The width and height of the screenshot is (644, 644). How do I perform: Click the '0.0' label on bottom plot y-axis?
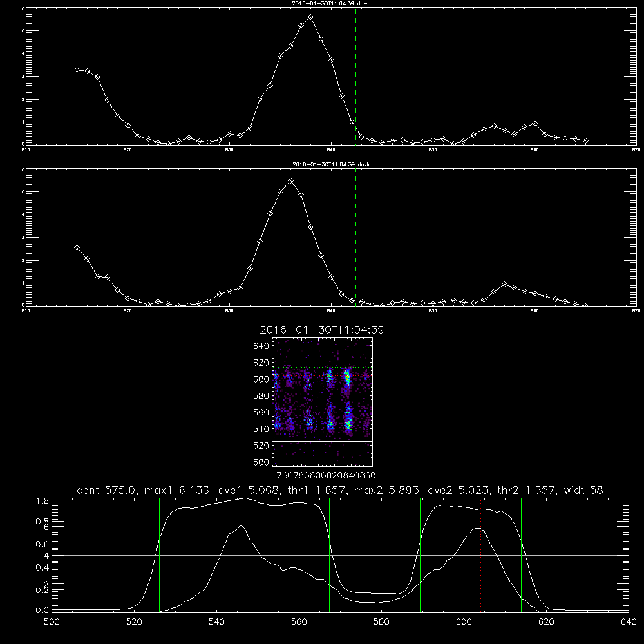(43, 610)
